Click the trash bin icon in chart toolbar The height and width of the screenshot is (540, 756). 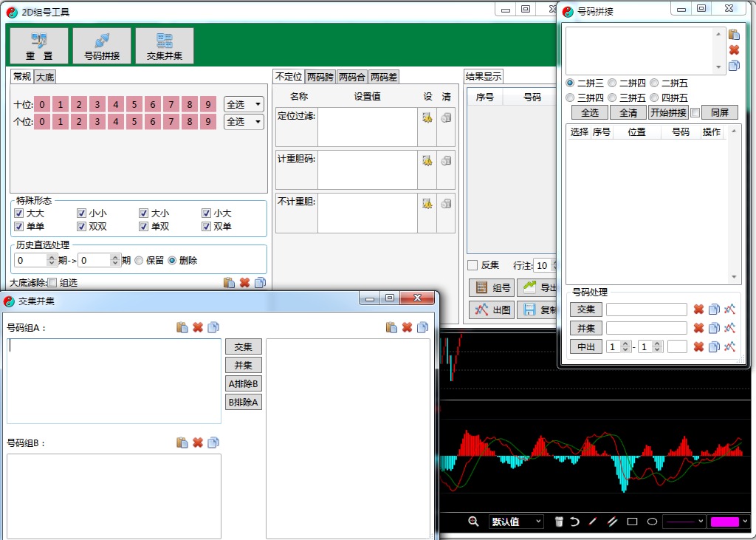click(559, 522)
